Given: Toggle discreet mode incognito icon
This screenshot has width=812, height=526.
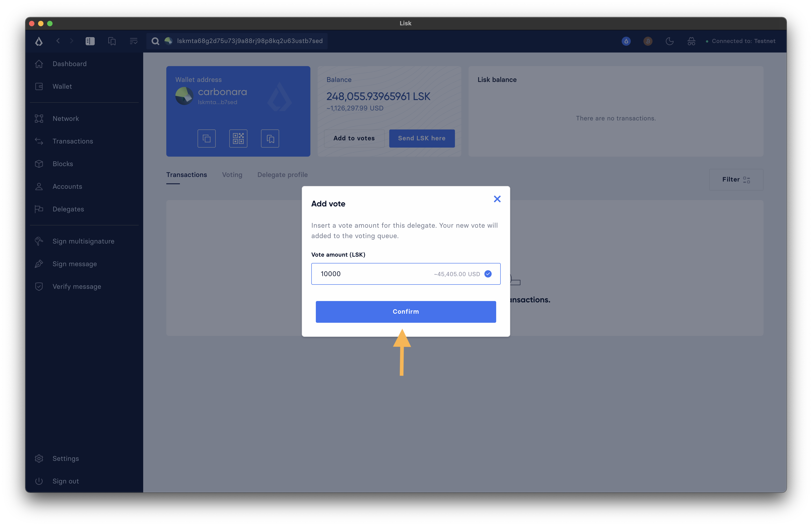Looking at the screenshot, I should point(691,41).
